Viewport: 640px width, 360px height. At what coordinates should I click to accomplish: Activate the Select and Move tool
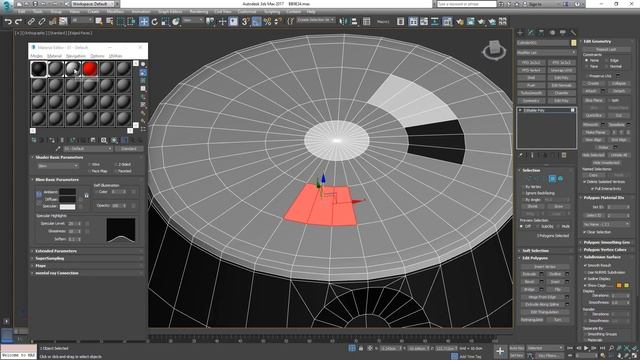click(144, 22)
